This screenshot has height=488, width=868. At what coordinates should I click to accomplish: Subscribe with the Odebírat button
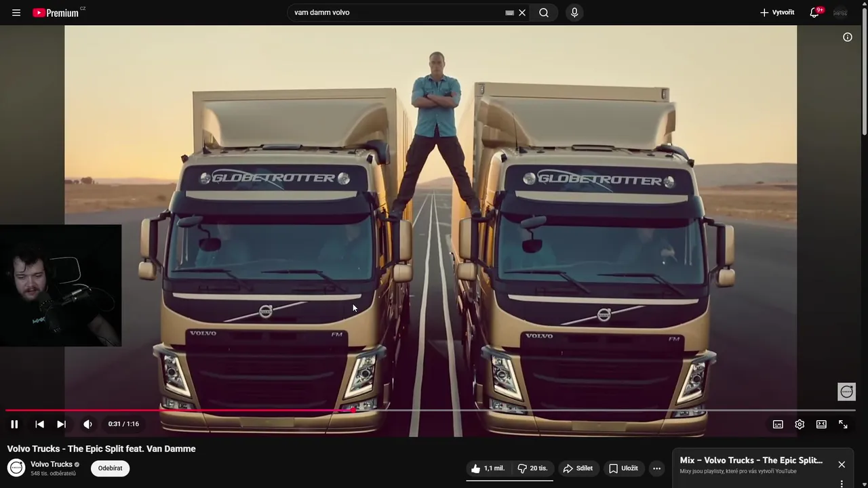tap(110, 468)
